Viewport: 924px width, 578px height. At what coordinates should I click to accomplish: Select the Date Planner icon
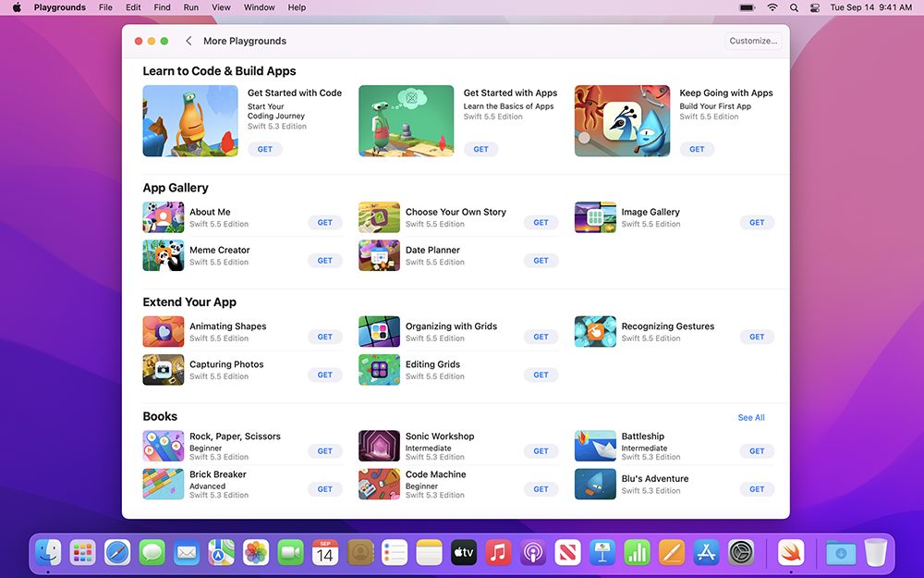point(379,255)
